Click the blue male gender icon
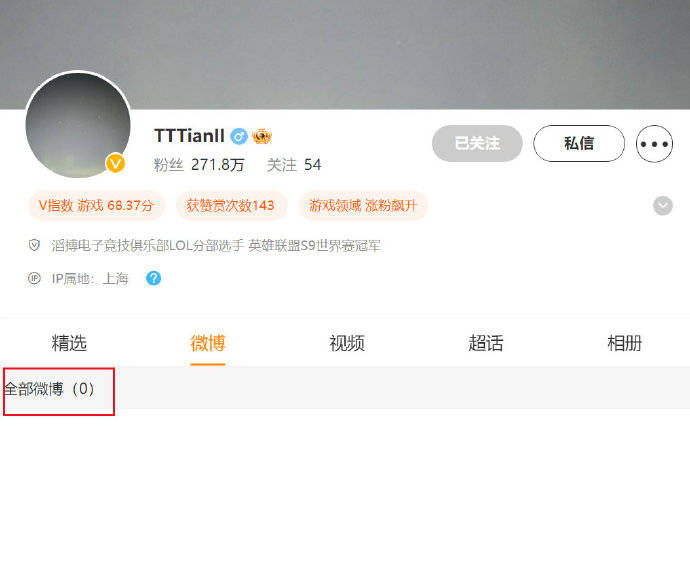Image resolution: width=690 pixels, height=572 pixels. [x=239, y=136]
